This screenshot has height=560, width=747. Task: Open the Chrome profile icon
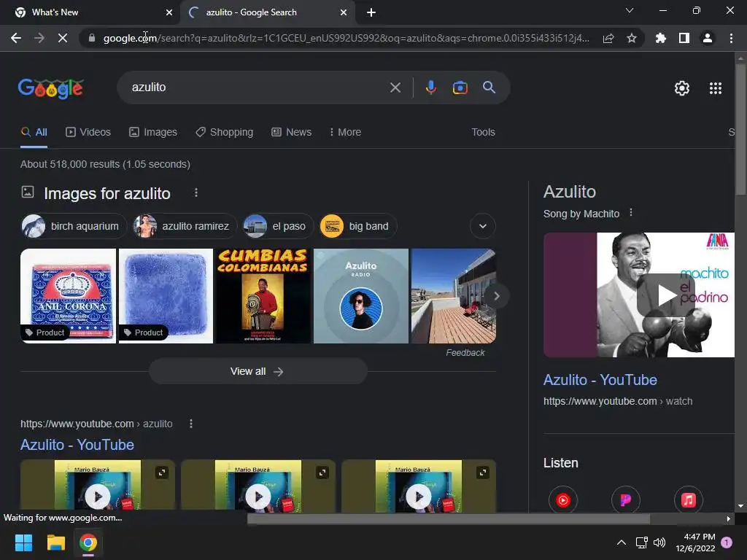[x=708, y=38]
